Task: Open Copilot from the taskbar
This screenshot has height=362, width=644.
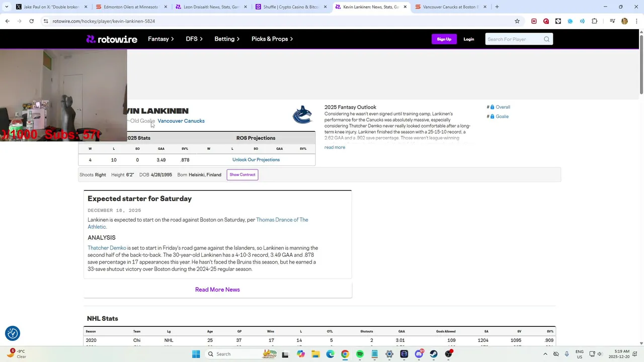Action: (x=301, y=354)
